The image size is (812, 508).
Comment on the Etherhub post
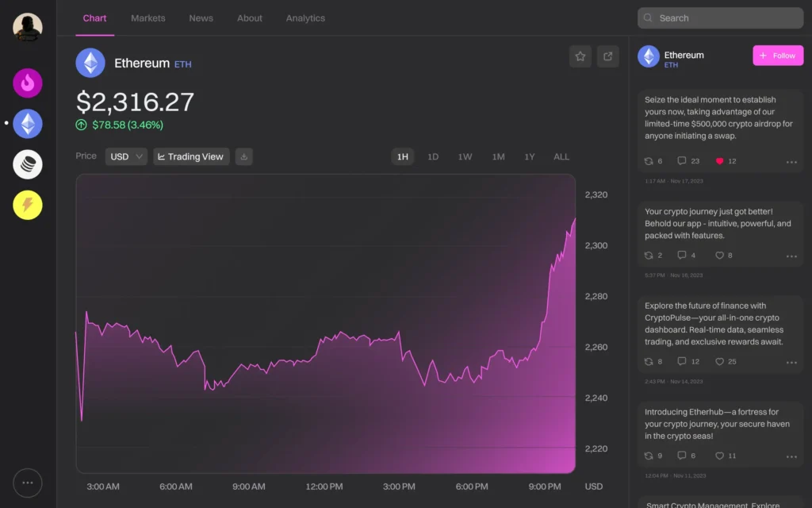[681, 456]
